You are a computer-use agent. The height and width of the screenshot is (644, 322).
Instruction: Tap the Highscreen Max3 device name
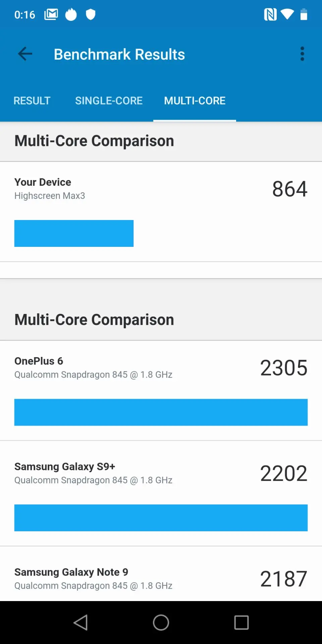click(50, 196)
